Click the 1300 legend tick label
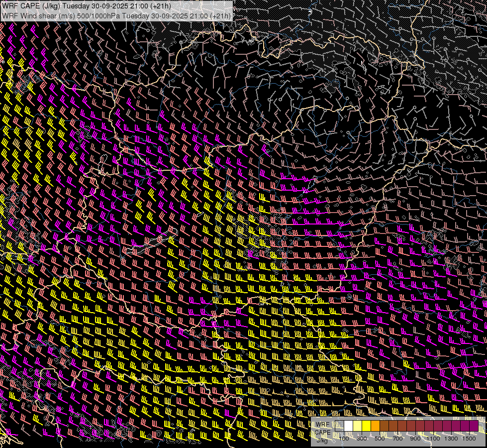487x448 pixels. [x=452, y=438]
